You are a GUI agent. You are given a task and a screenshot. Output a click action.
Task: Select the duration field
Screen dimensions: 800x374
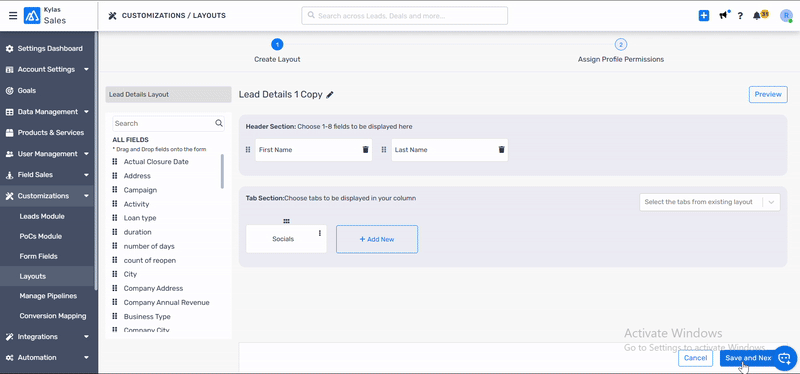pos(137,232)
